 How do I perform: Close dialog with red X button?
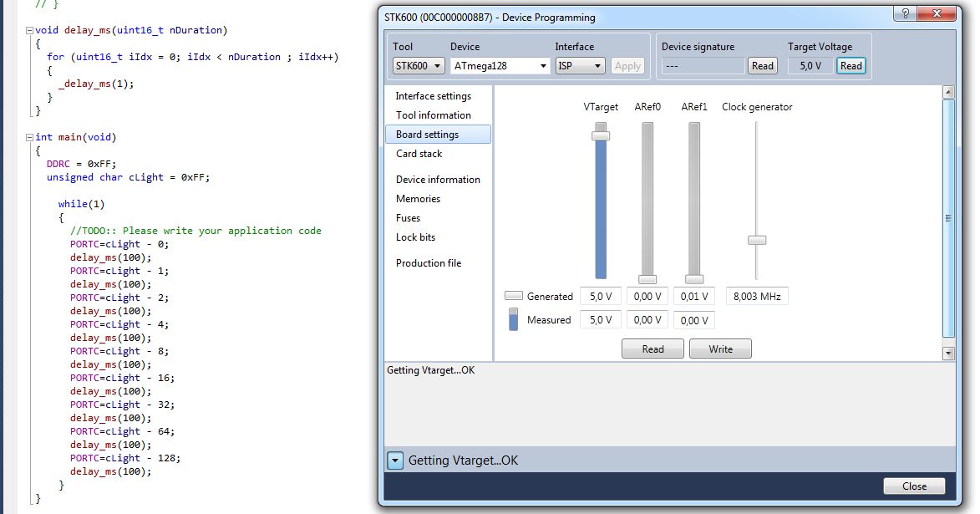coord(937,13)
